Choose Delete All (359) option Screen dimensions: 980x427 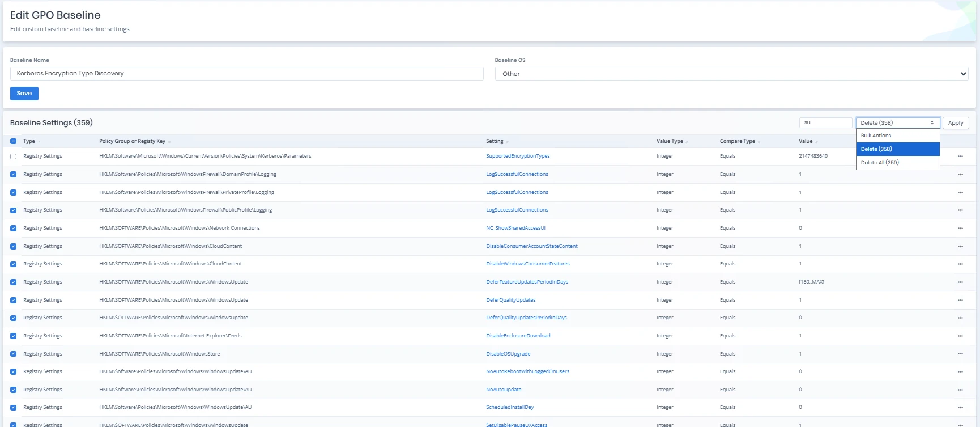[898, 162]
